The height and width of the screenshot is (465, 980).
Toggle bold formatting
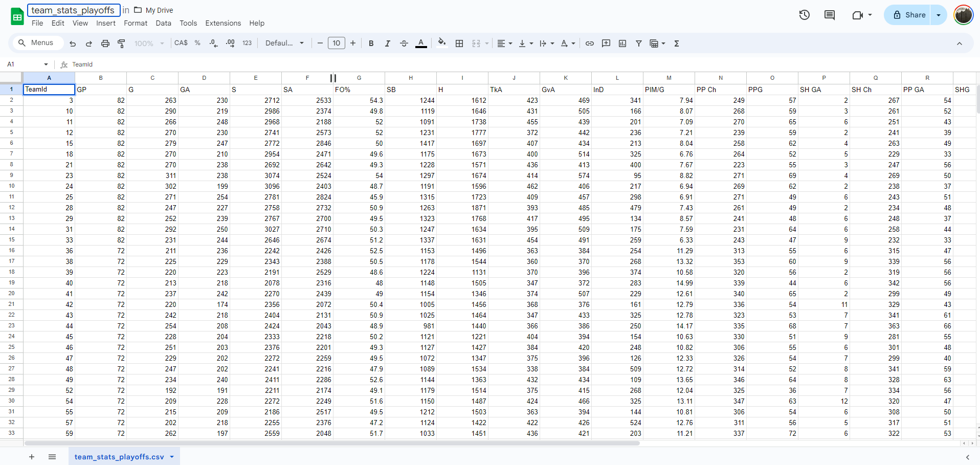(371, 43)
